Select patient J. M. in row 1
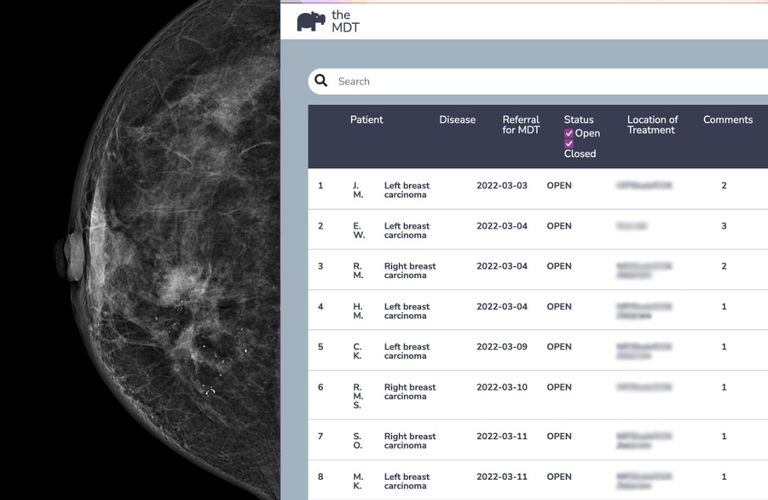768x500 pixels. (358, 190)
